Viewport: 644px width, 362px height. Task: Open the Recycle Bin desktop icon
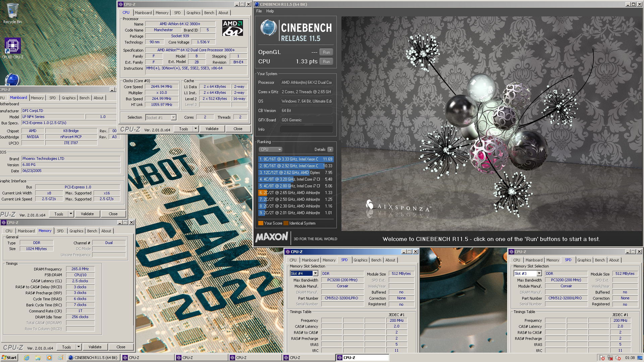coord(12,13)
